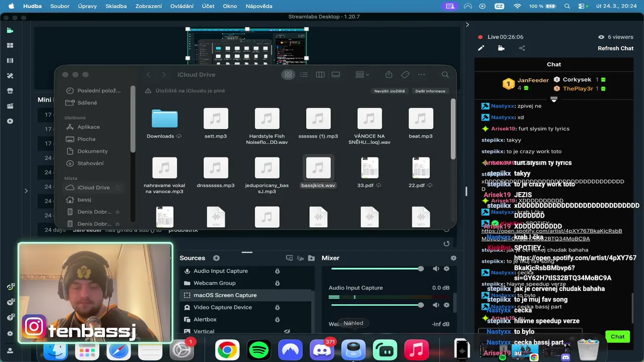Adjust the top mixer channel volume slider
The width and height of the screenshot is (644, 362).
tap(376, 269)
